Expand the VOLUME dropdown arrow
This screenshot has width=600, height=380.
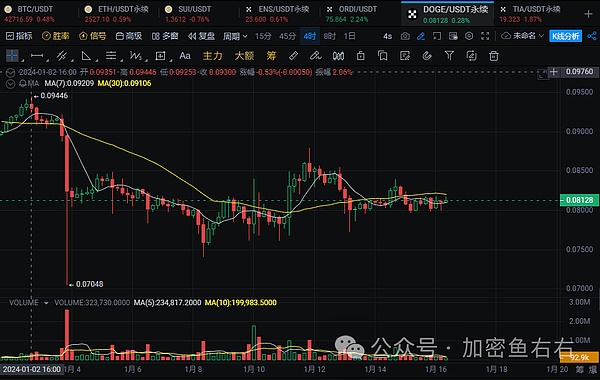pos(46,303)
